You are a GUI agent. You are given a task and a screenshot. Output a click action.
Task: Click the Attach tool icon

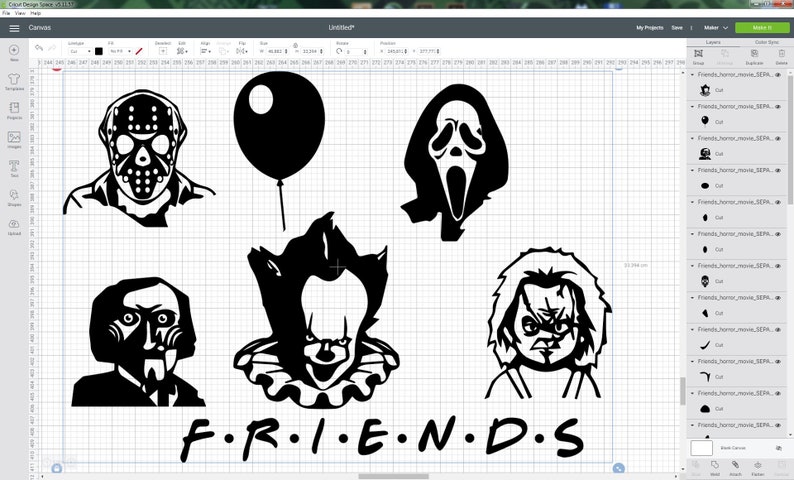coord(735,465)
